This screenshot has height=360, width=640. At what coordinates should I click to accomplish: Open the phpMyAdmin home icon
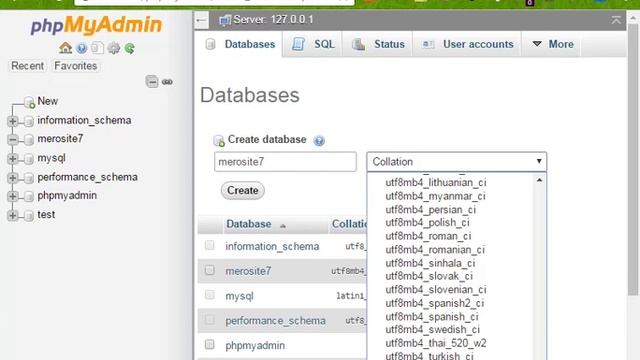[65, 48]
